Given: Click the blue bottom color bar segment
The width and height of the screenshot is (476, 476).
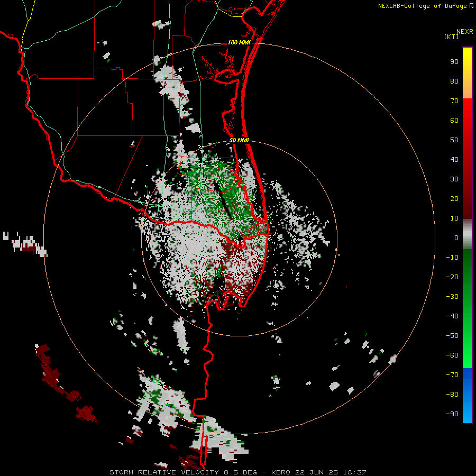Looking at the screenshot, I should [x=467, y=396].
